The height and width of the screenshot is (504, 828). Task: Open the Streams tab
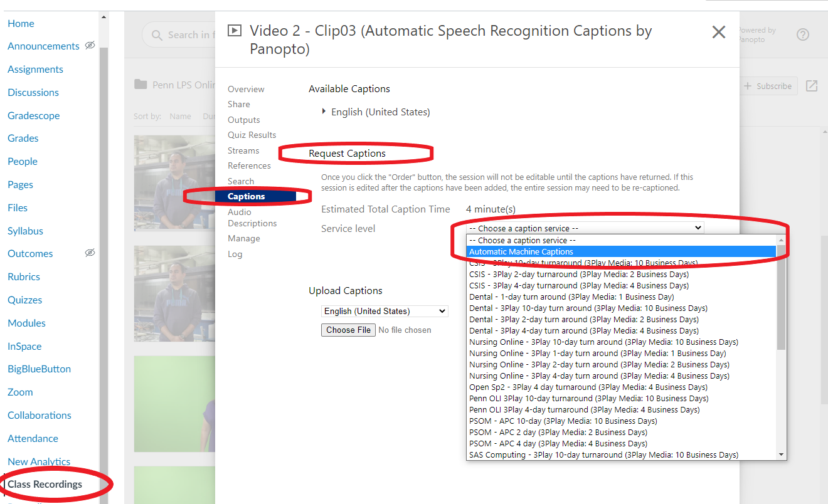coord(243,150)
